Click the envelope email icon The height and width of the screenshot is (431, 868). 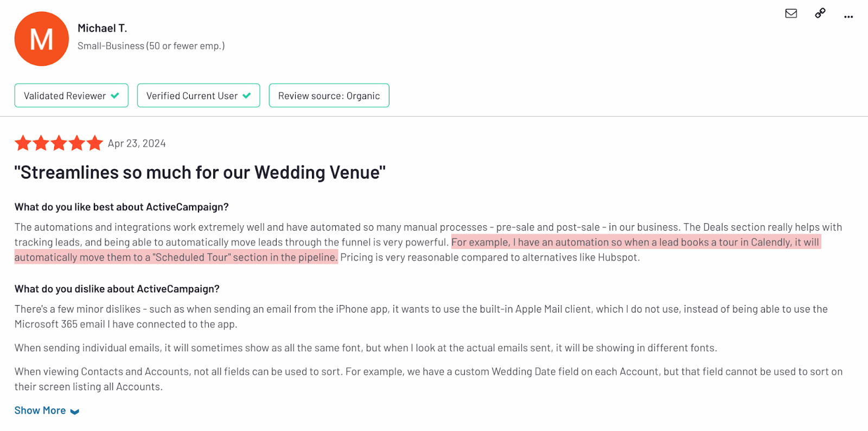pyautogui.click(x=791, y=14)
